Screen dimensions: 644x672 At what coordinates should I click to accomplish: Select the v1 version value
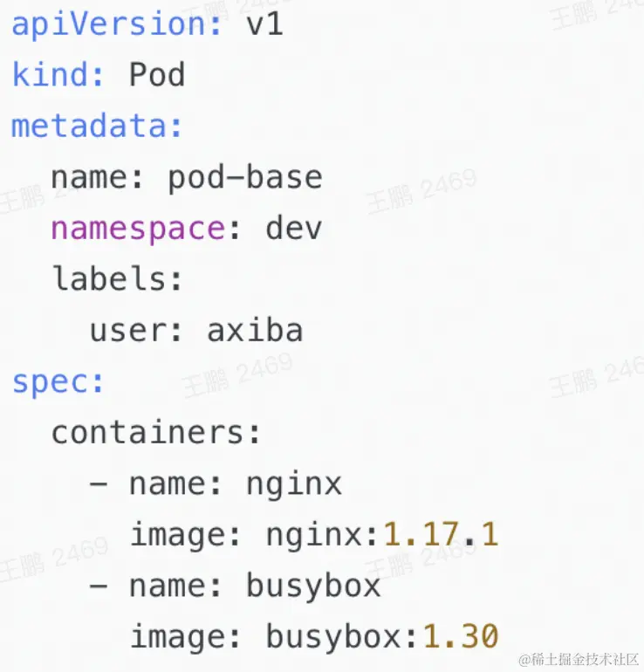click(264, 24)
